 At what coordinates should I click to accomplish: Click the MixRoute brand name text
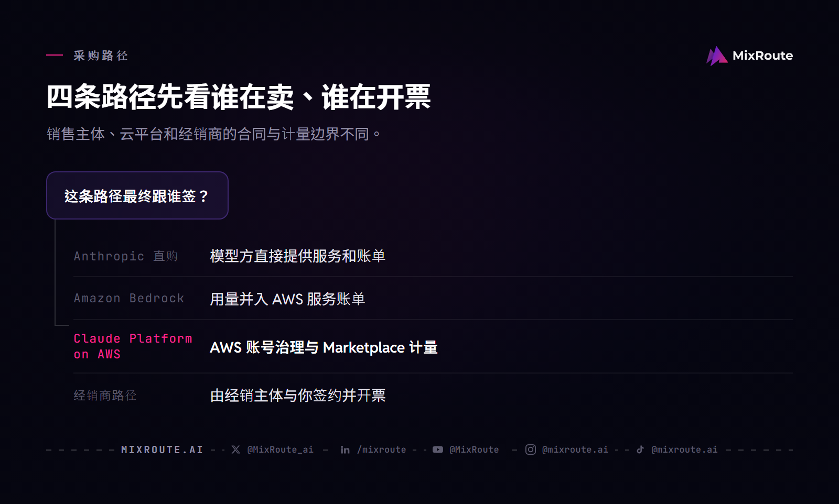point(762,56)
